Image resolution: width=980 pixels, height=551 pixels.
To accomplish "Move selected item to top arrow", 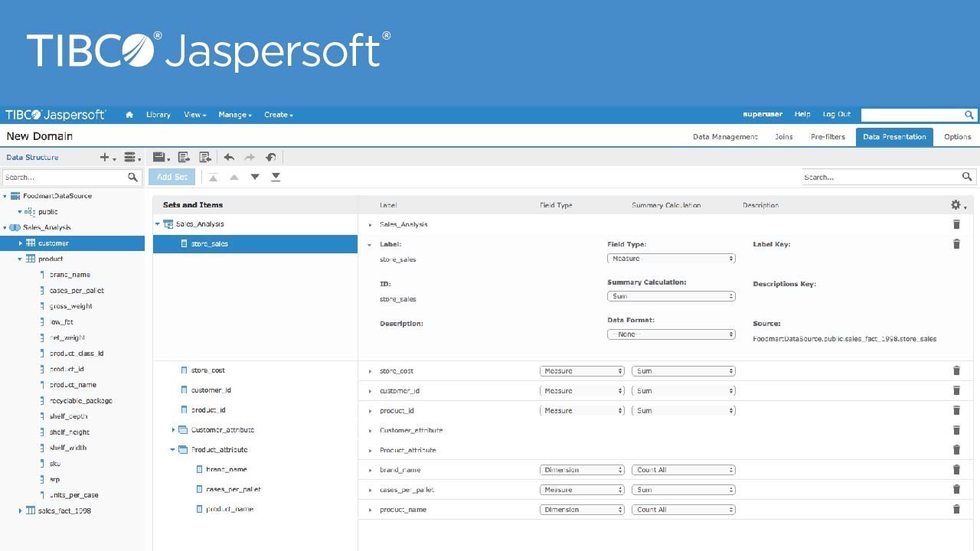I will (x=214, y=177).
